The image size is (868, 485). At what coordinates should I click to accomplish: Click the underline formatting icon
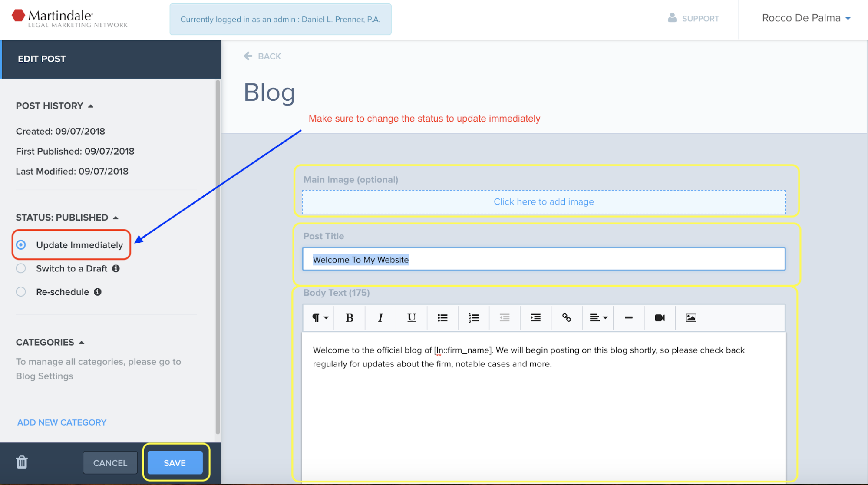click(x=411, y=318)
